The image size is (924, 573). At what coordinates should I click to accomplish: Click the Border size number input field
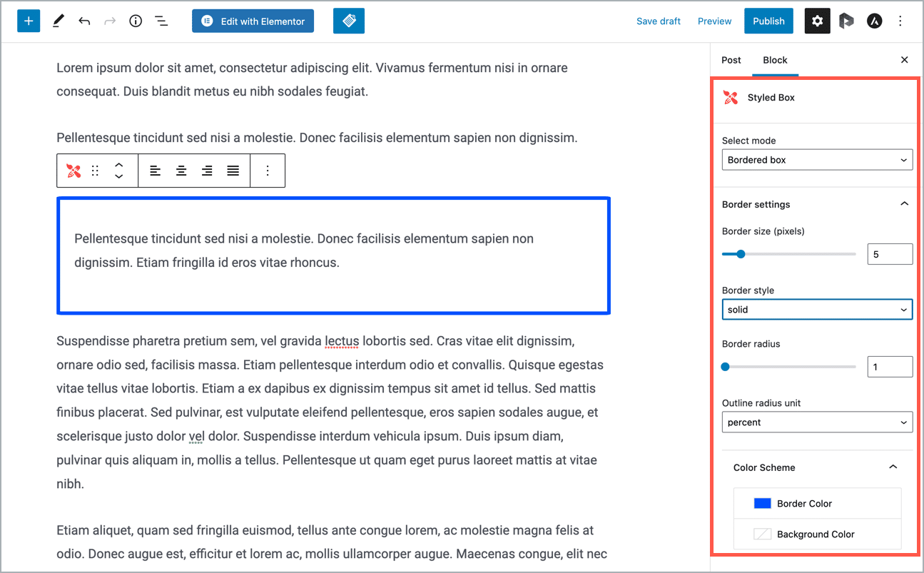pos(889,254)
